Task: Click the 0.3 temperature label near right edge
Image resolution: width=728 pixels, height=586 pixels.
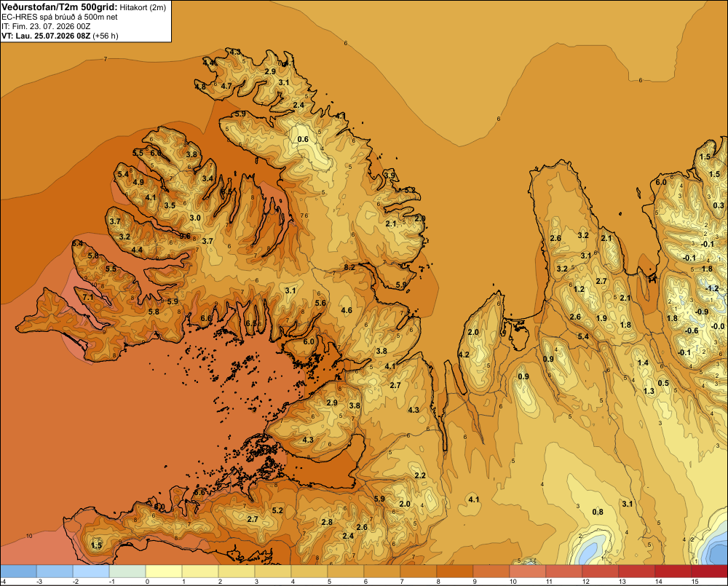Action: click(719, 205)
